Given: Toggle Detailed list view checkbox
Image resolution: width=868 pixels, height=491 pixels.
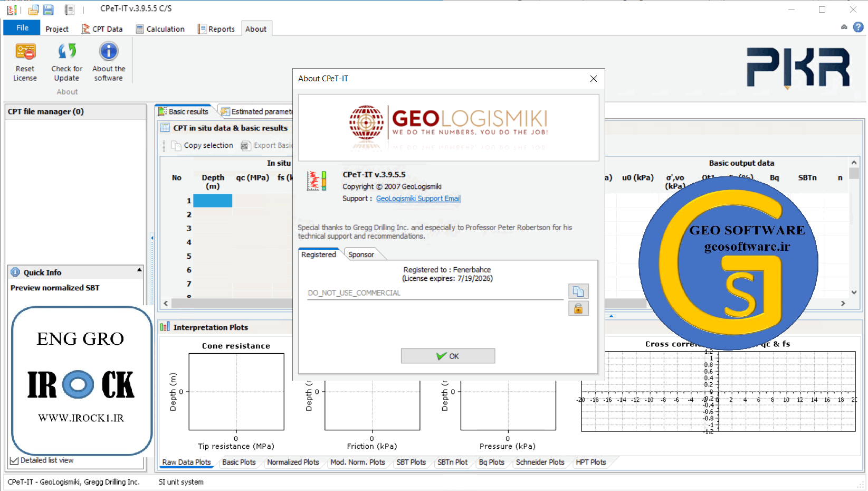Looking at the screenshot, I should coord(14,461).
